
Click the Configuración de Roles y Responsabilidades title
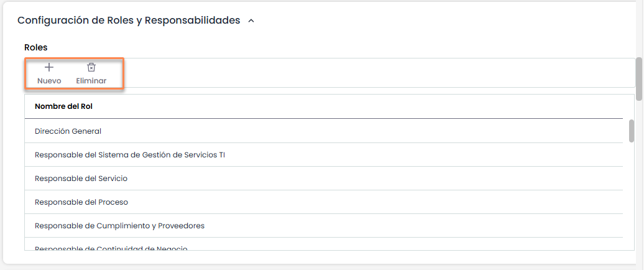pos(129,21)
